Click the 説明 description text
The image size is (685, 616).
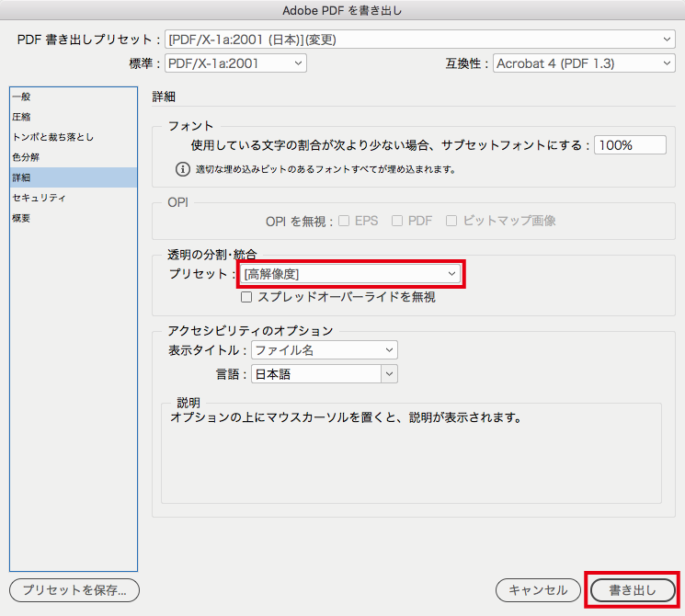point(346,417)
